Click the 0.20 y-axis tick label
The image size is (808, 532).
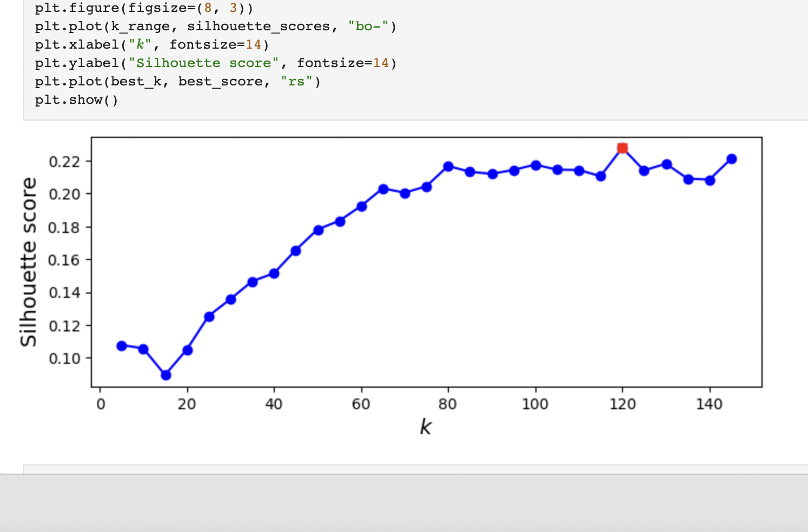click(x=64, y=194)
